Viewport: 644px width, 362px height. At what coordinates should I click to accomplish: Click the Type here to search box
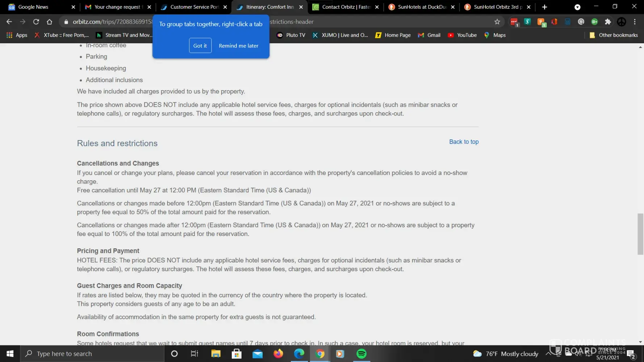click(x=92, y=354)
